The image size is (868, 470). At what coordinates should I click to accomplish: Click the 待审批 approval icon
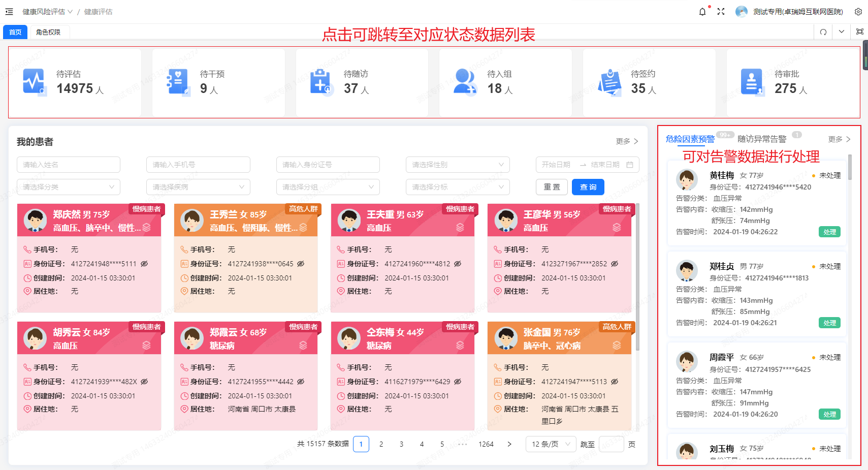click(x=752, y=82)
